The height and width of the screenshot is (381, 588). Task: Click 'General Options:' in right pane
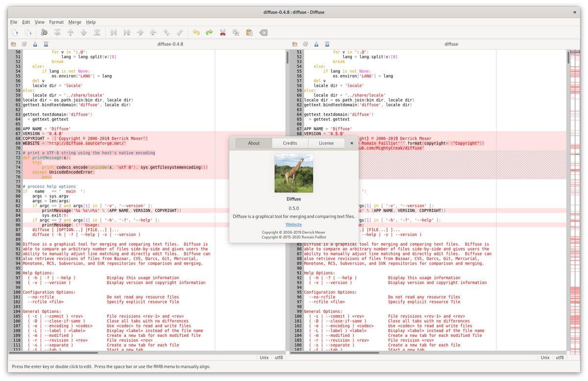323,311
